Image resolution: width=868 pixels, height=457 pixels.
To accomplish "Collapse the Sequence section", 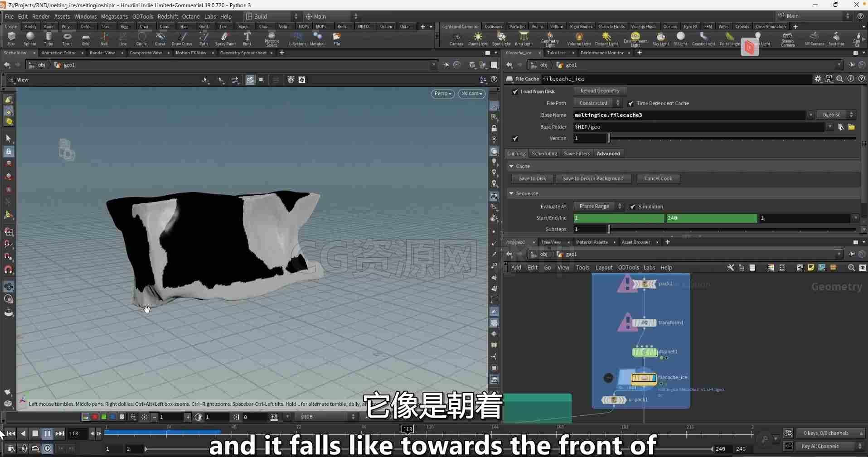I will point(511,194).
